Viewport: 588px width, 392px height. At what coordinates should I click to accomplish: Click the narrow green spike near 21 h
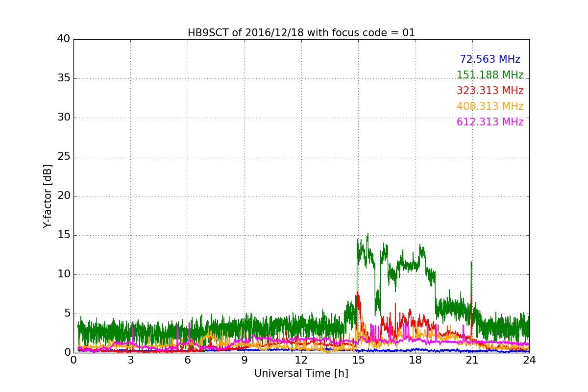coord(471,262)
